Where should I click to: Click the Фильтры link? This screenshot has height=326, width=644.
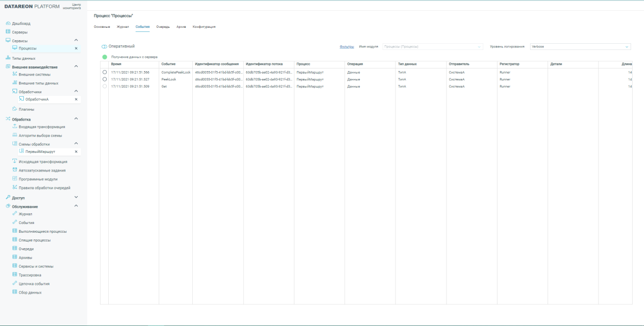[x=346, y=47]
